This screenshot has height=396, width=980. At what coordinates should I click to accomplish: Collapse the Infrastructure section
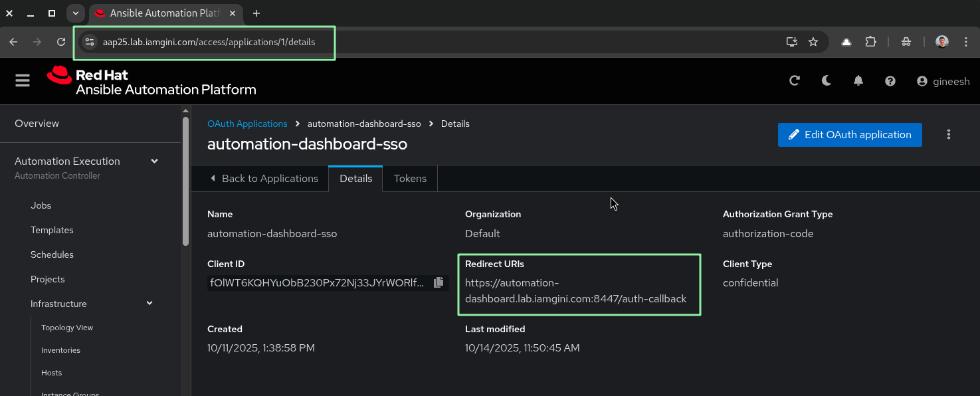coord(149,304)
